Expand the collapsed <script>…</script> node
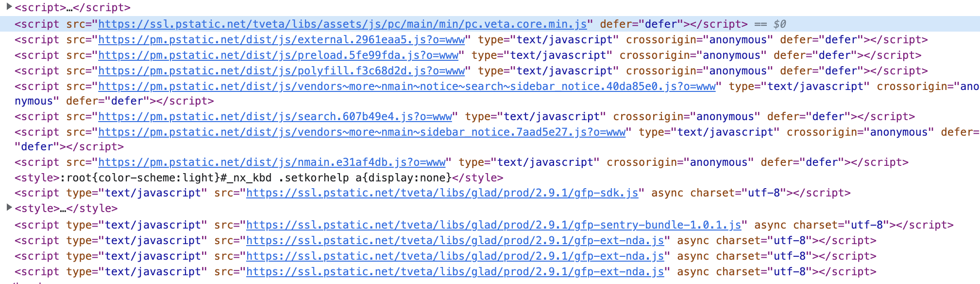Viewport: 980px width, 284px height. point(9,6)
